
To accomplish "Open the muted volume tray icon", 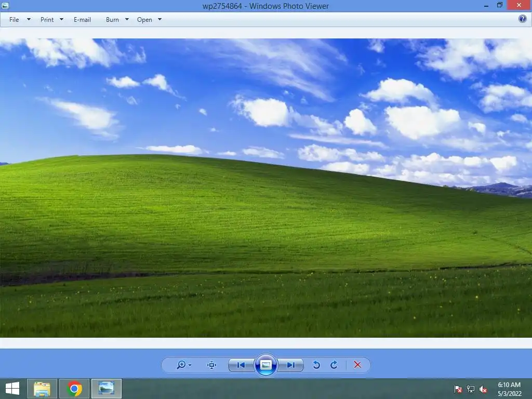I will click(x=483, y=389).
